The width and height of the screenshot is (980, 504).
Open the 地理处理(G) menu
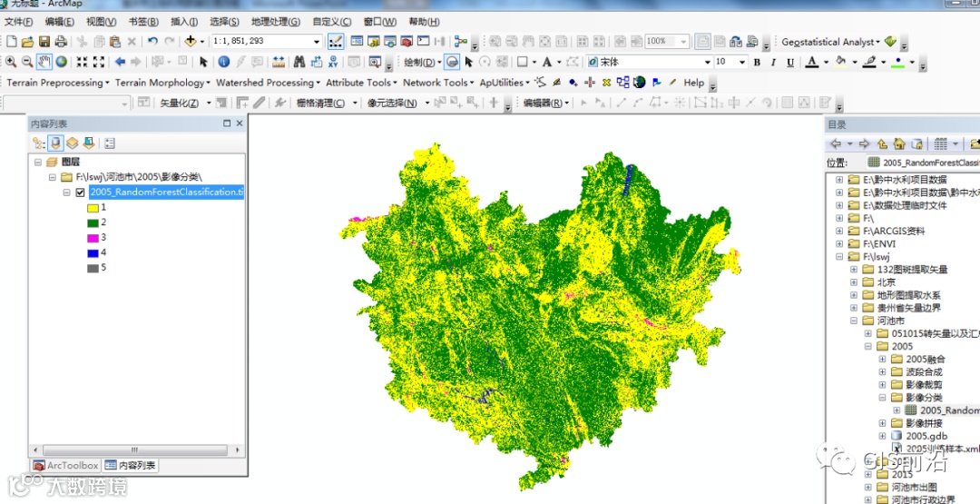click(x=276, y=22)
